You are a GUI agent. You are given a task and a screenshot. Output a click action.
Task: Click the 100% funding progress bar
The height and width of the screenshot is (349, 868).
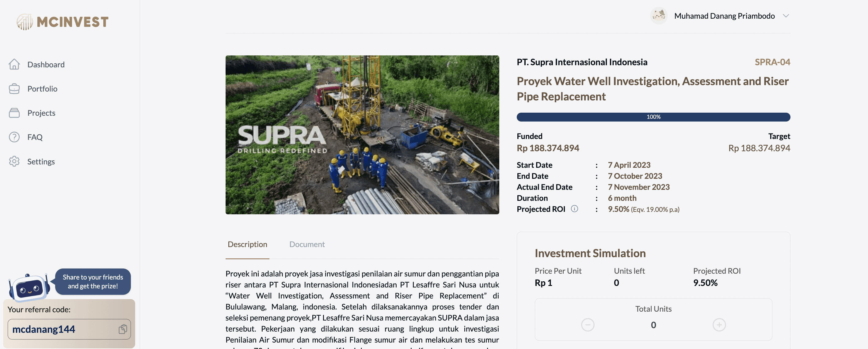[x=653, y=117]
